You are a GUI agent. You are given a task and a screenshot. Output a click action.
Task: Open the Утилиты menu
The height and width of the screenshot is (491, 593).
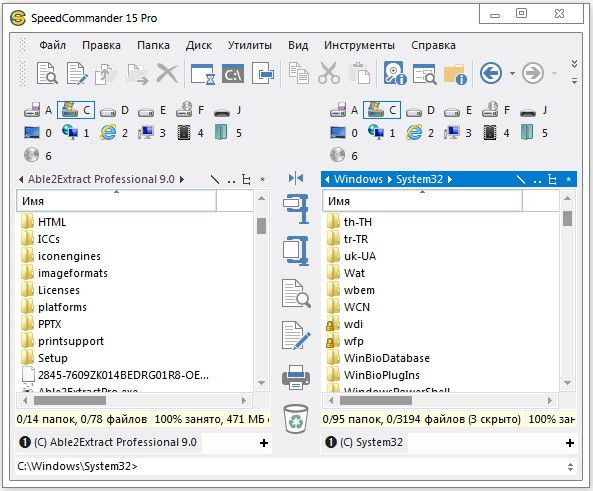click(250, 45)
